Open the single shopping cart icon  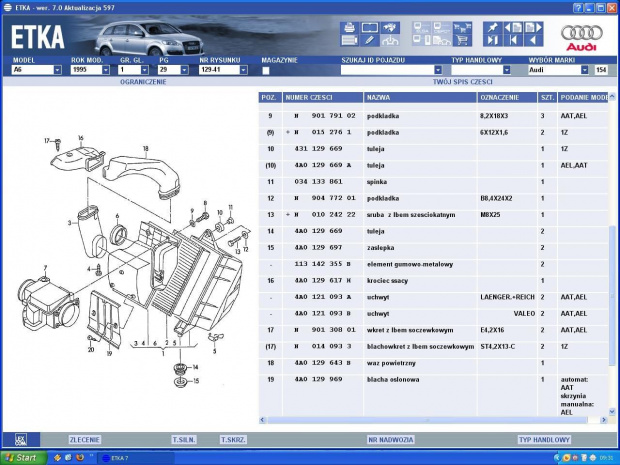[x=462, y=40]
